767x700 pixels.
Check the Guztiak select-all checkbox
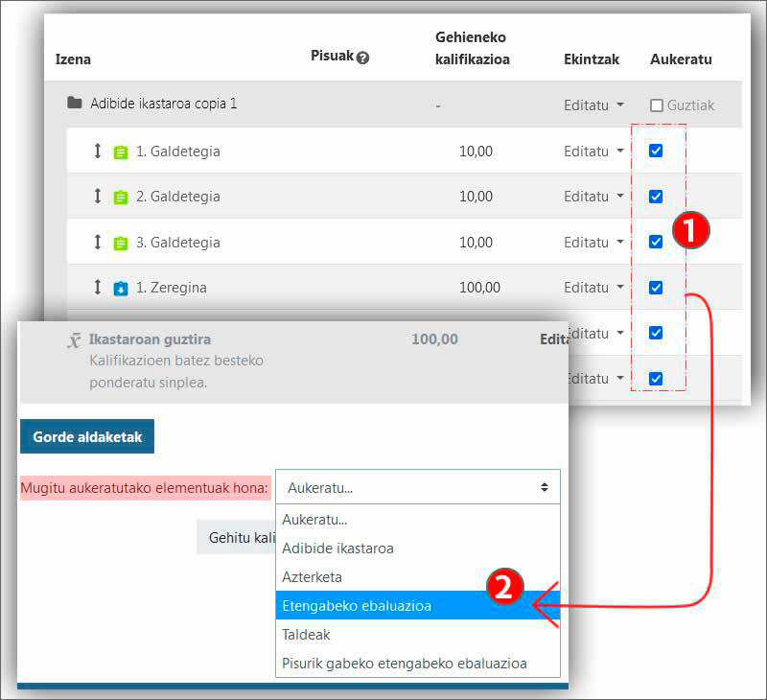[x=657, y=105]
